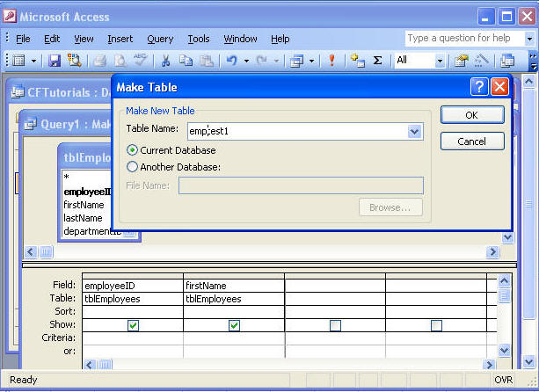Screen dimensions: 539x392
Task: Click the Query Type toolbar icon
Action: click(x=296, y=62)
